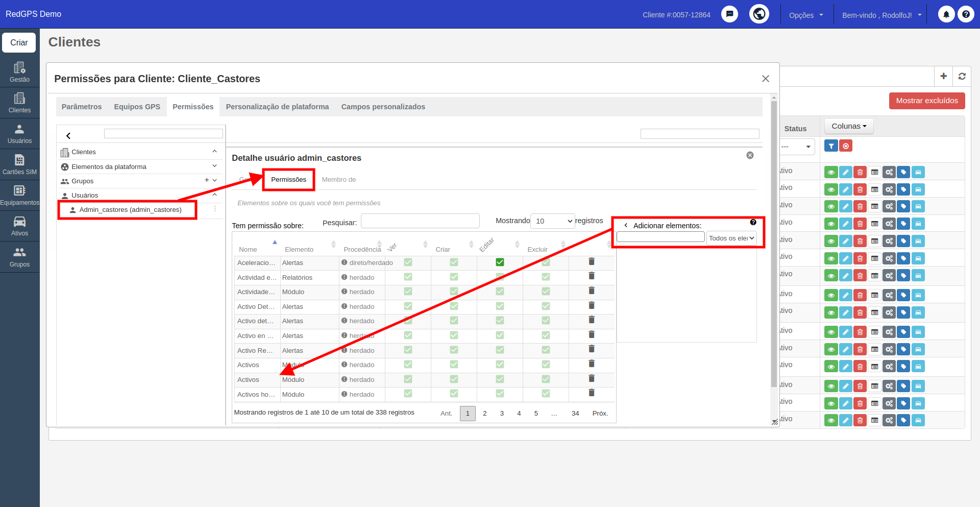Toggle the Editar checkbox on Activo Re… row
This screenshot has width=980, height=507.
tap(500, 350)
